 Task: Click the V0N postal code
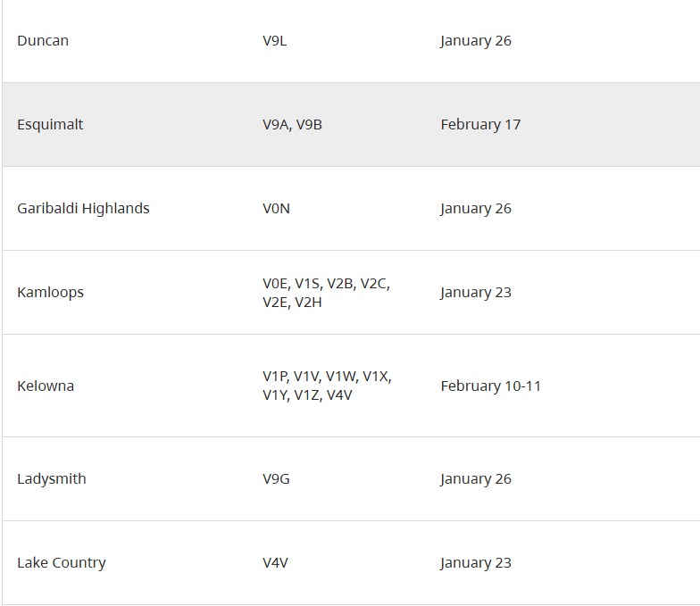[x=276, y=209]
